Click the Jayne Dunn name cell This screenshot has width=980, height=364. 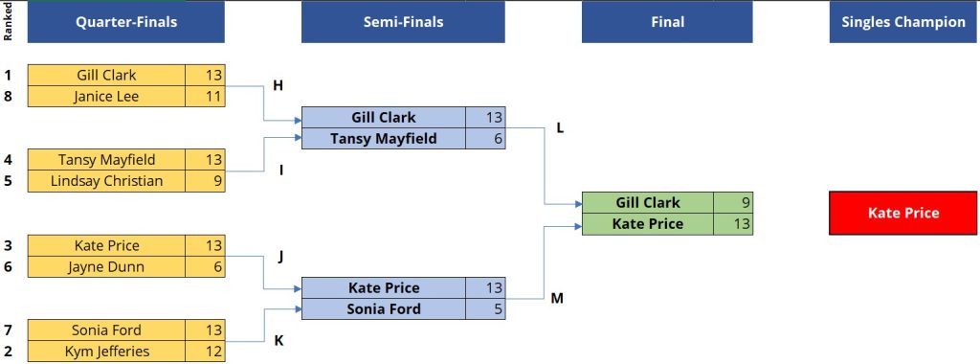(x=107, y=266)
